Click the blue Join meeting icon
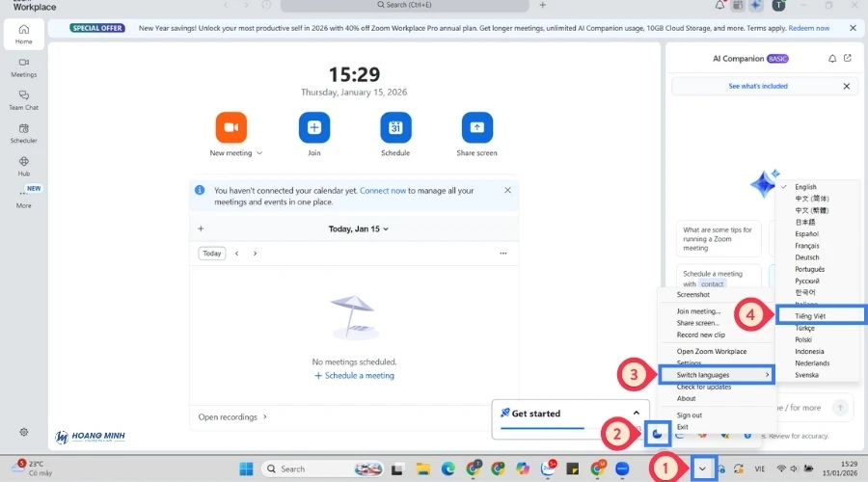 click(x=313, y=127)
